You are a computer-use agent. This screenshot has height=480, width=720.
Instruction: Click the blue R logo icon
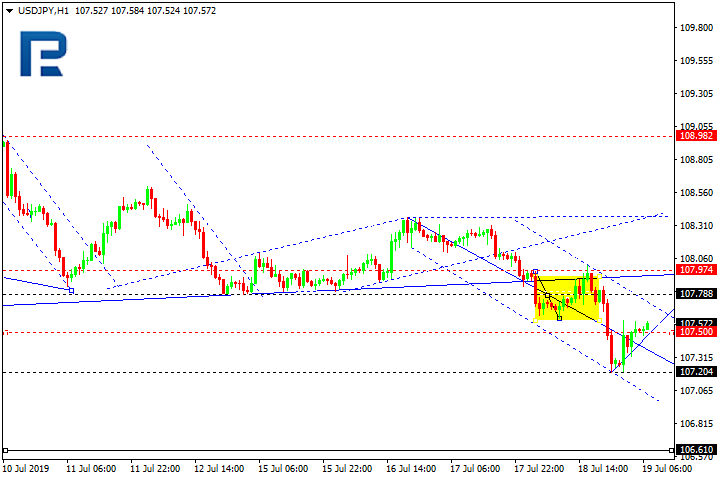(x=43, y=53)
